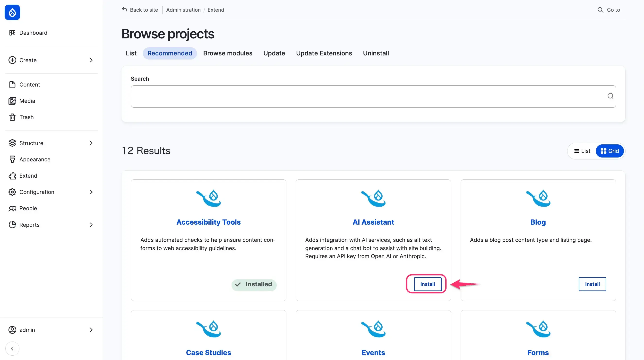644x360 pixels.
Task: Switch results to Grid view
Action: coord(610,151)
